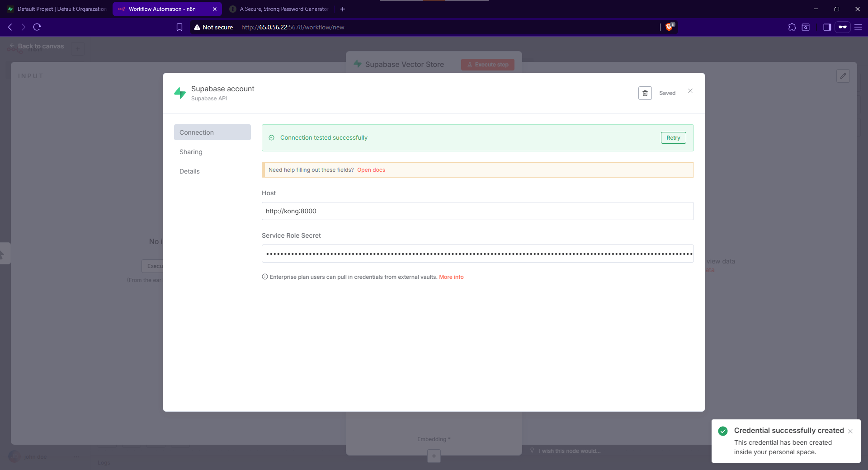Click the Not secure site warning
This screenshot has height=470, width=868.
coord(213,27)
